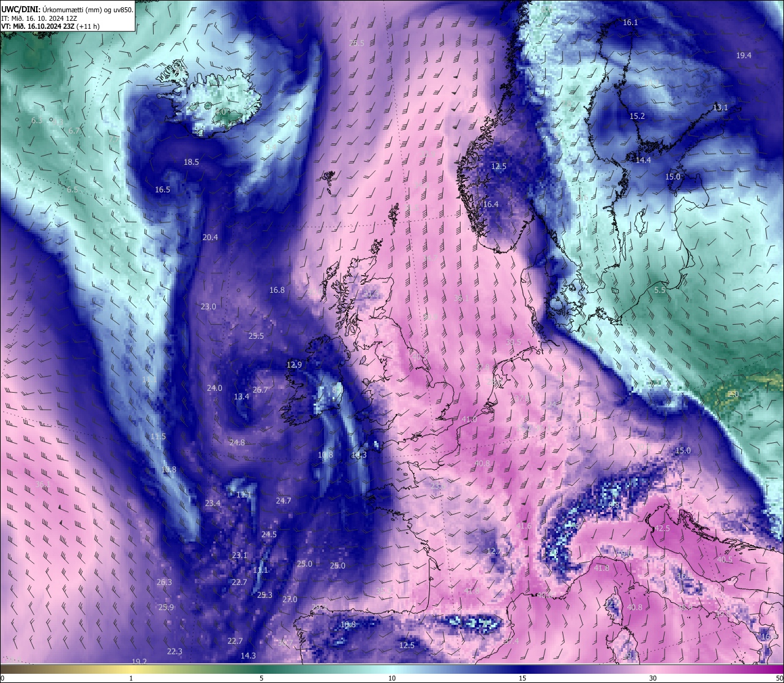This screenshot has height=683, width=784.
Task: Click the 42.5 value over the Adriatic
Action: click(x=662, y=529)
